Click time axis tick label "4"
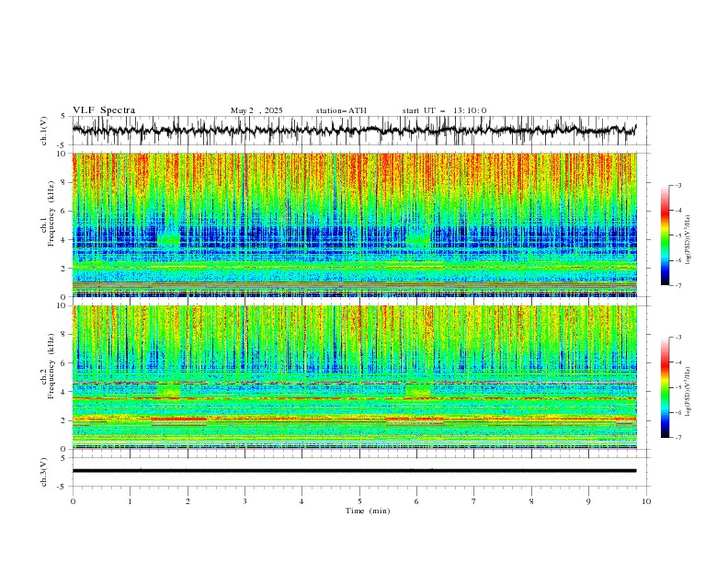The height and width of the screenshot is (563, 728). [x=301, y=501]
